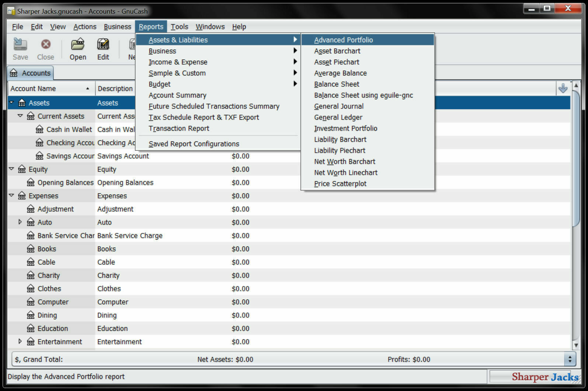588x391 pixels.
Task: Open the Actions menu
Action: 85,27
